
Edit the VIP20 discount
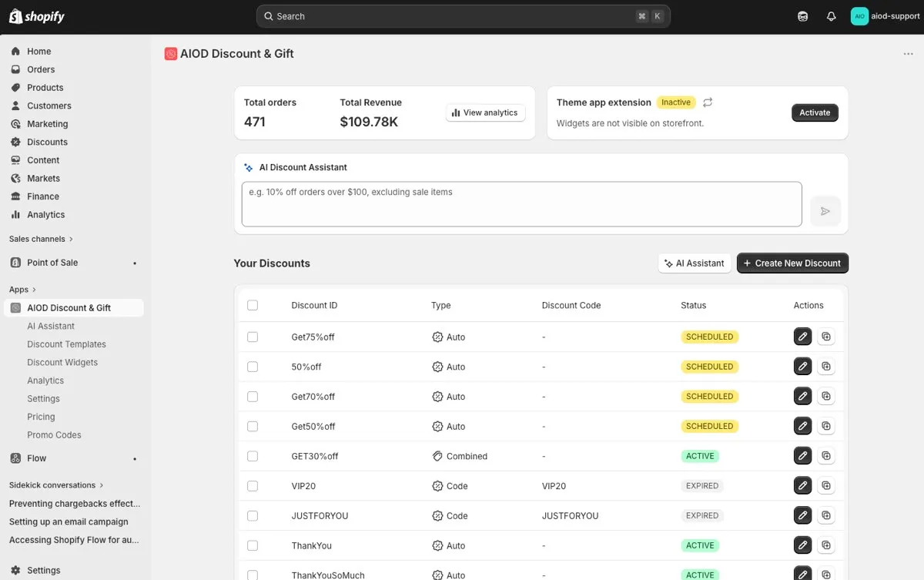click(x=803, y=486)
